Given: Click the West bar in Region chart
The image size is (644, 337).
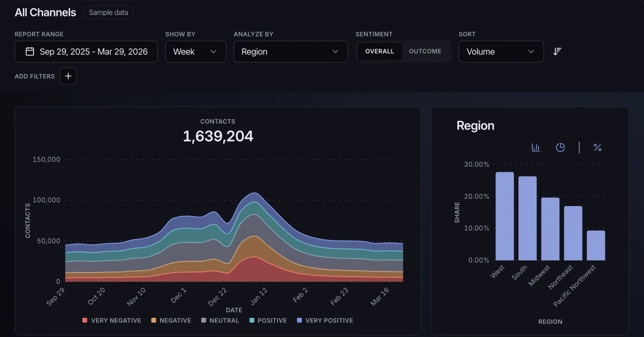Looking at the screenshot, I should [x=504, y=216].
